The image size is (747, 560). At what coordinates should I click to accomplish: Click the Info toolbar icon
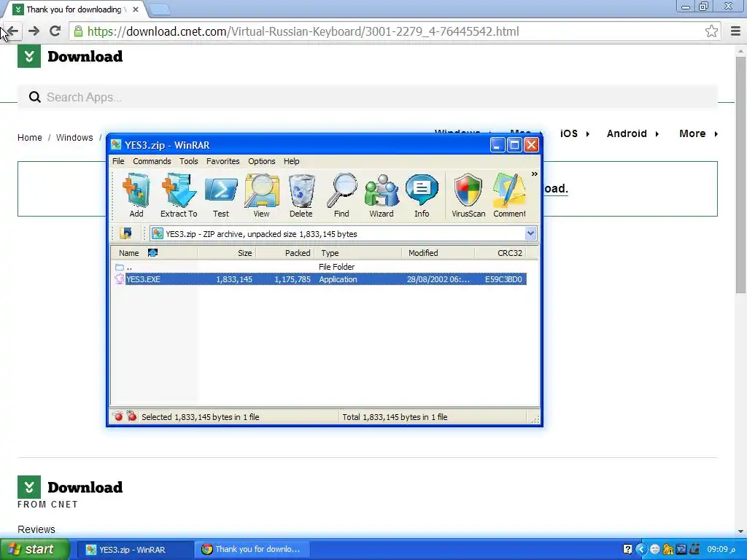tap(422, 195)
